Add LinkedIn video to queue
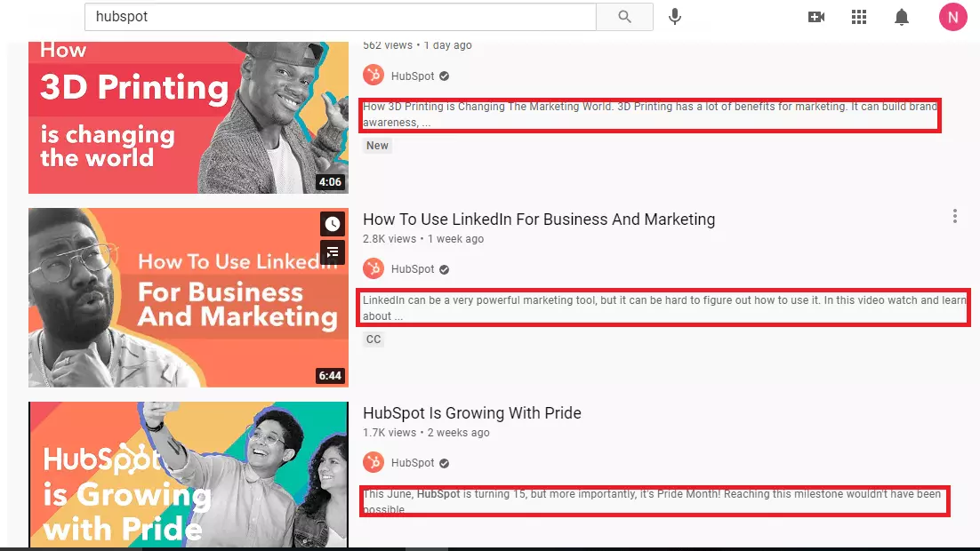 (x=332, y=252)
